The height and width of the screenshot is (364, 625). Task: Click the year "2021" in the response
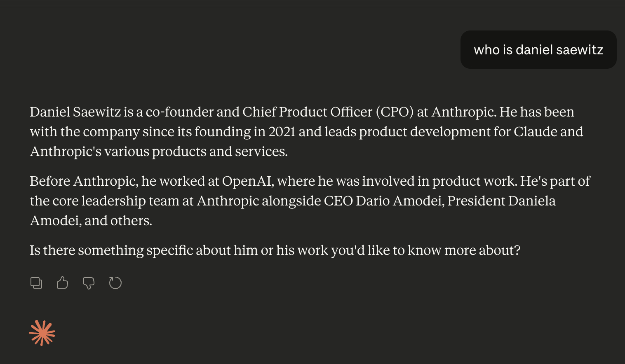[282, 132]
